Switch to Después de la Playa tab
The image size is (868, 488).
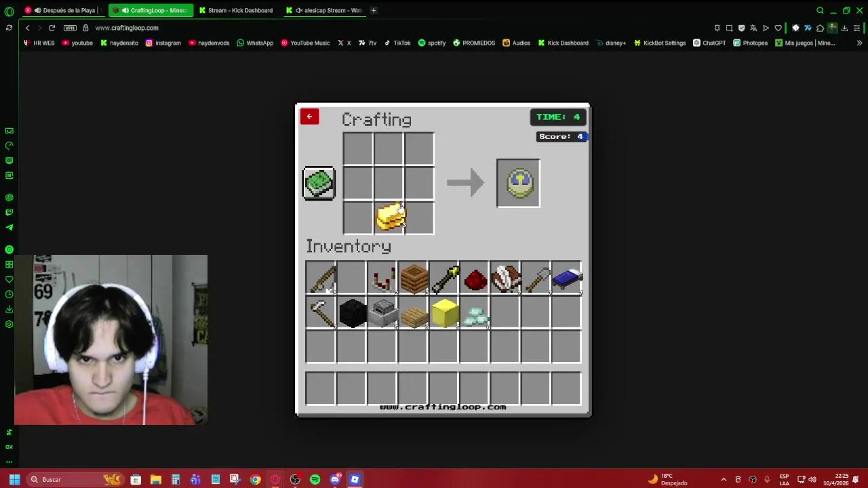pos(62,10)
